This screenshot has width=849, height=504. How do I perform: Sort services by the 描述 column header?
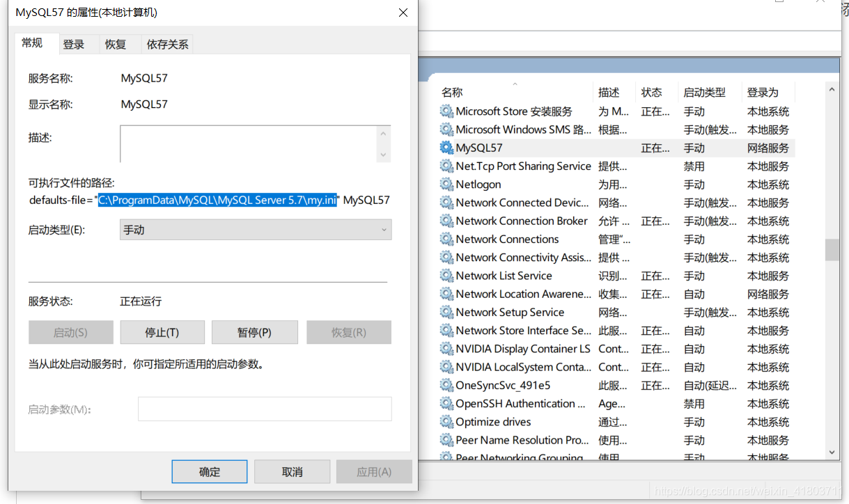[x=615, y=92]
